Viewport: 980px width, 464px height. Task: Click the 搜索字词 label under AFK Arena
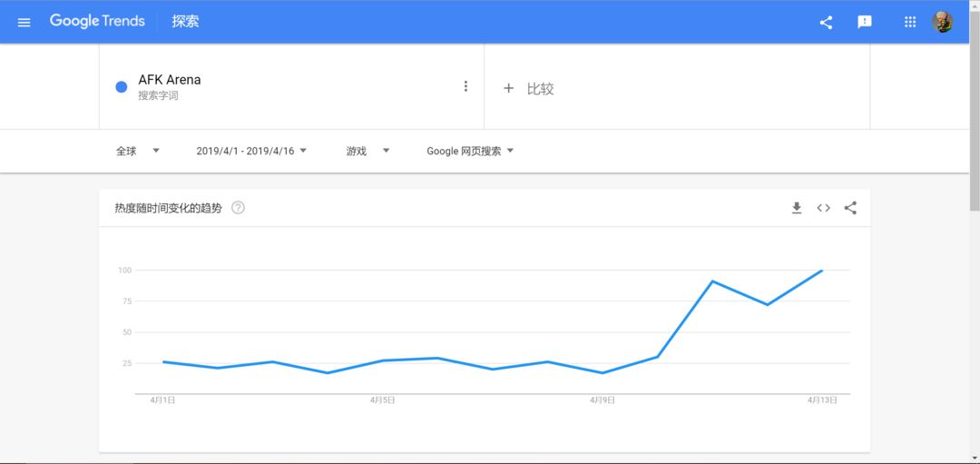pyautogui.click(x=158, y=96)
